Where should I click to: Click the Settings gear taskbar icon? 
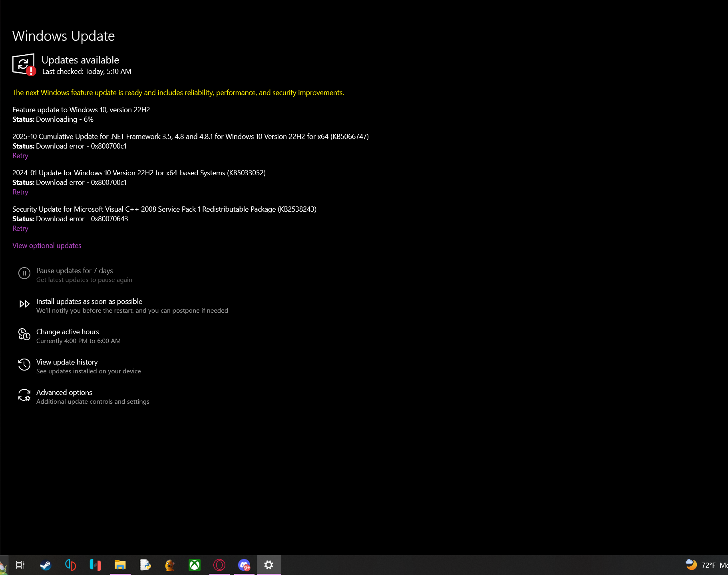269,565
